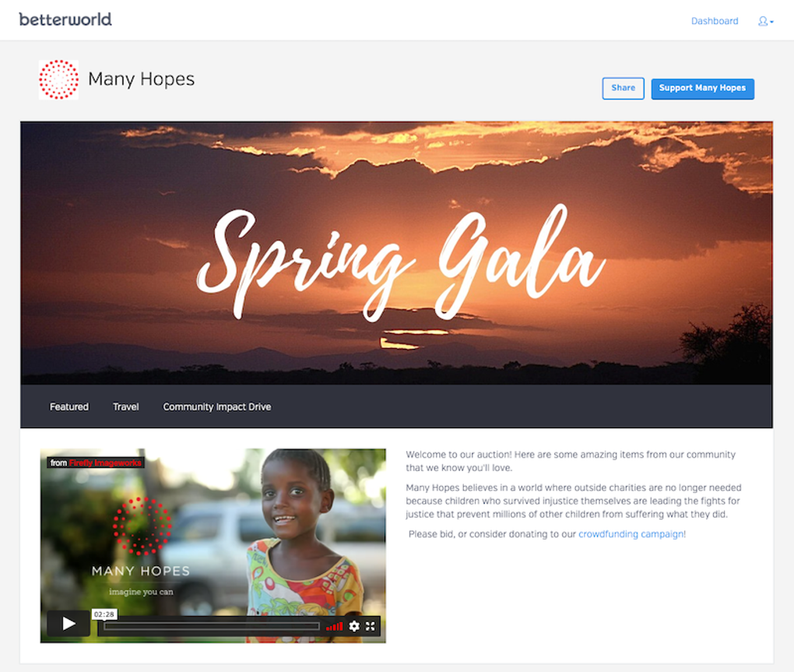Toggle fullscreen on the video player

tap(371, 626)
